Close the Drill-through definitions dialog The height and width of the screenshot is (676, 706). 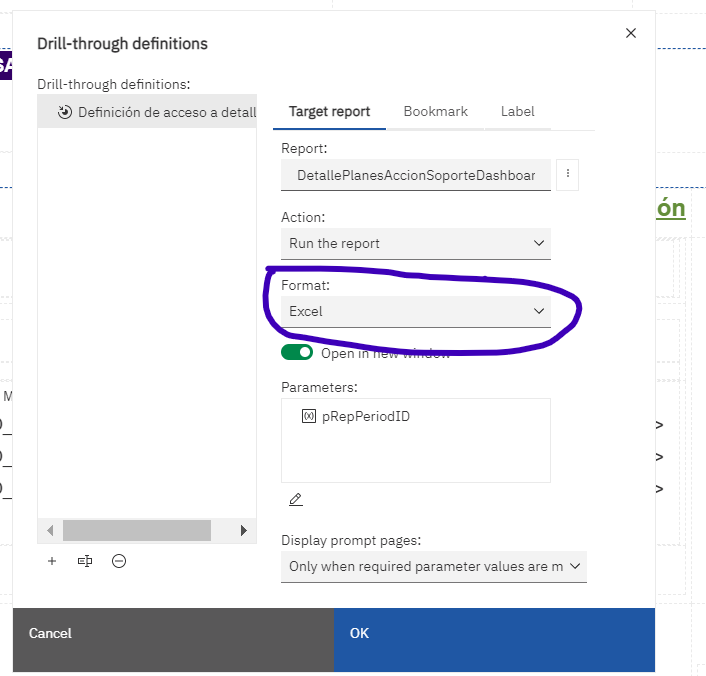click(x=631, y=33)
